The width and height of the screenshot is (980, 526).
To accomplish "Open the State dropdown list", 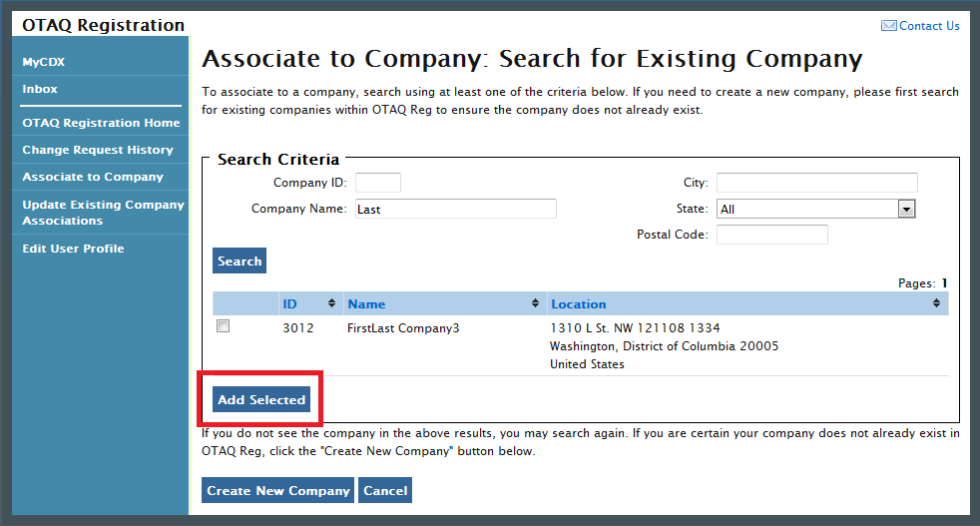I will click(906, 209).
